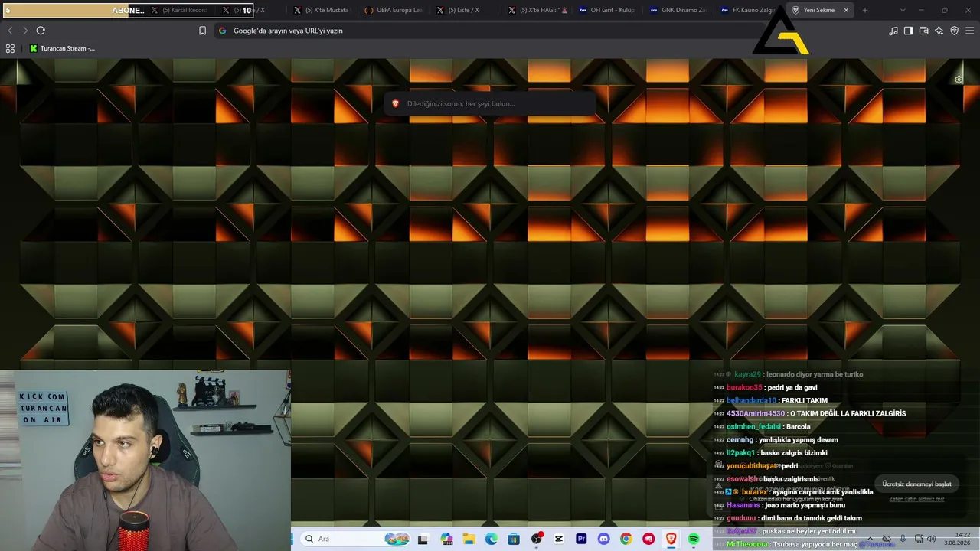Image resolution: width=980 pixels, height=551 pixels.
Task: Click the Ücretsiz denemeyi başlat button
Action: coord(916,484)
